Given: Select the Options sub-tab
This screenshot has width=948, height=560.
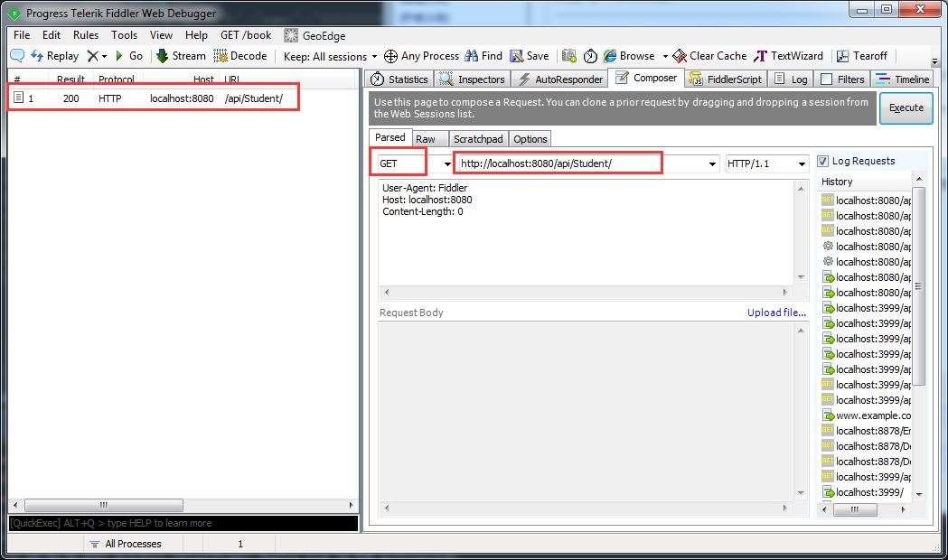Looking at the screenshot, I should point(530,139).
